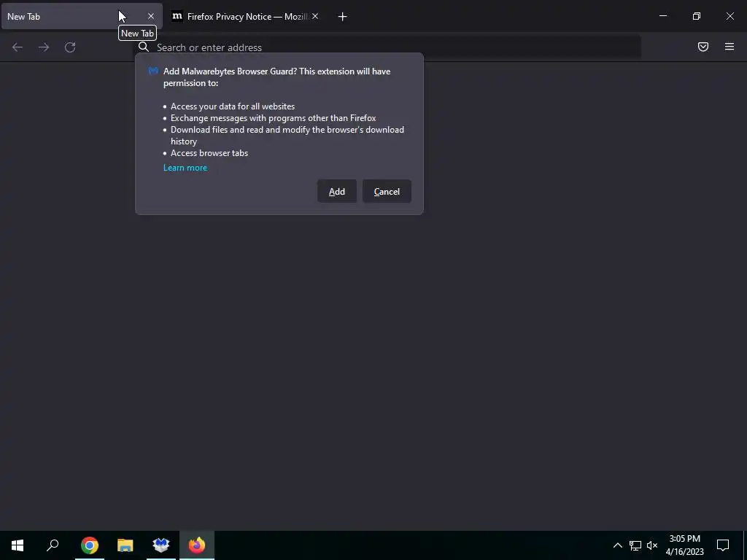Open network status in system tray
Viewport: 747px width, 560px height.
click(x=635, y=545)
